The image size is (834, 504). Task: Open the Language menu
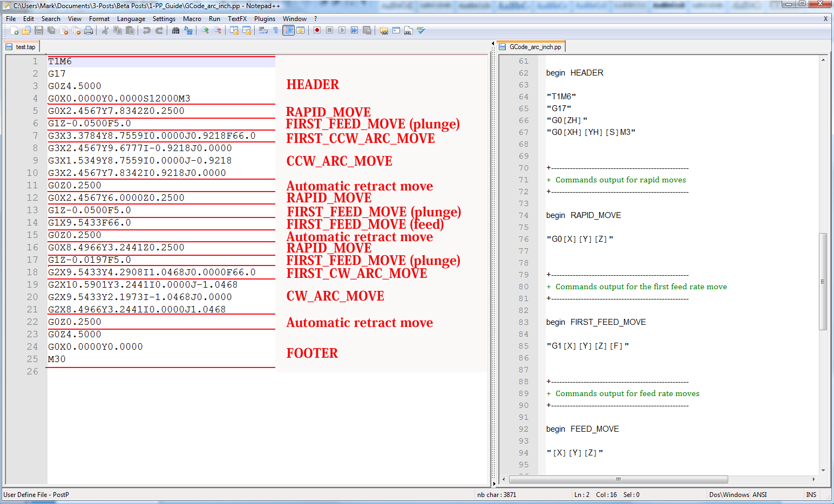tap(131, 19)
